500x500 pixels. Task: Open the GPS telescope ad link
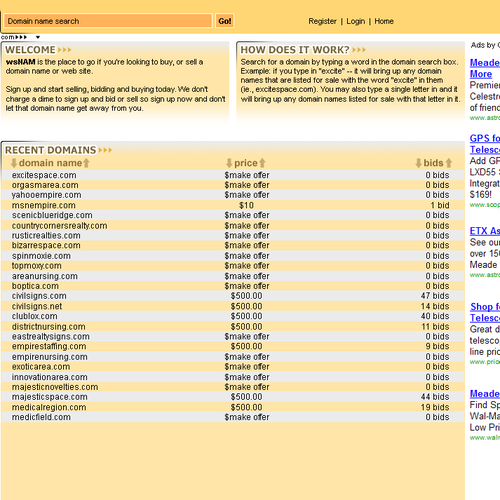(485, 144)
